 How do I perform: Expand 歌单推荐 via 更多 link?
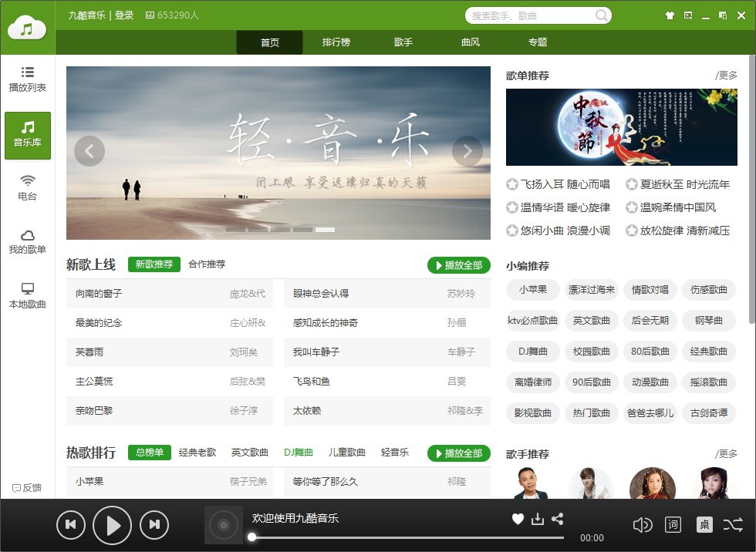tap(728, 75)
